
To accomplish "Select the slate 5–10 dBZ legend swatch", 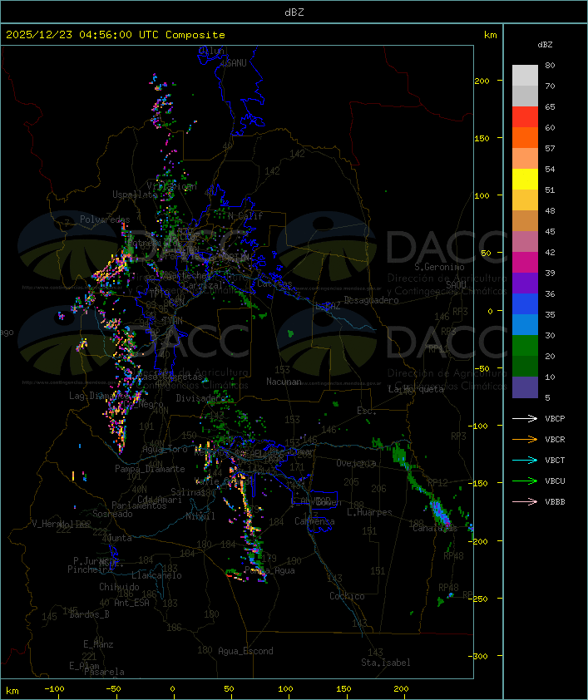I will (x=525, y=387).
